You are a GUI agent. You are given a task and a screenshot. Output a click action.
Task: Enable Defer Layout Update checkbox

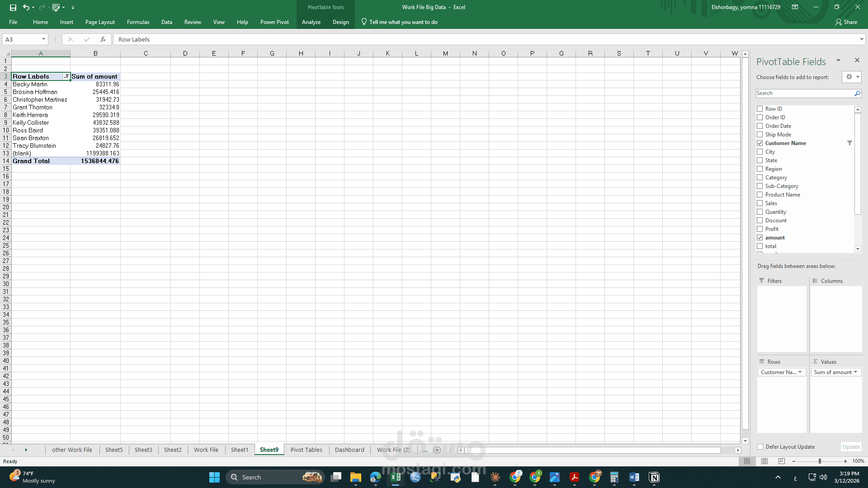(760, 447)
